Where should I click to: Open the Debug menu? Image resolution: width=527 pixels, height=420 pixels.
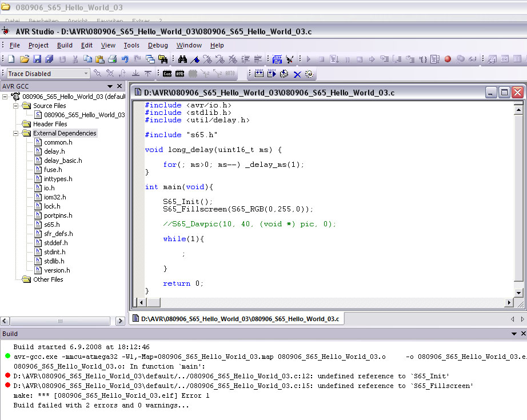tap(158, 45)
